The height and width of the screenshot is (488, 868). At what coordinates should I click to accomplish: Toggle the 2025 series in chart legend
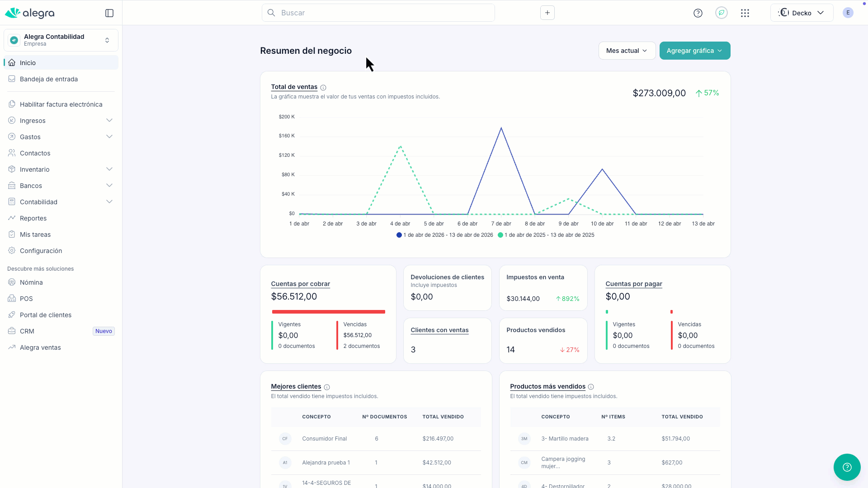pyautogui.click(x=546, y=235)
